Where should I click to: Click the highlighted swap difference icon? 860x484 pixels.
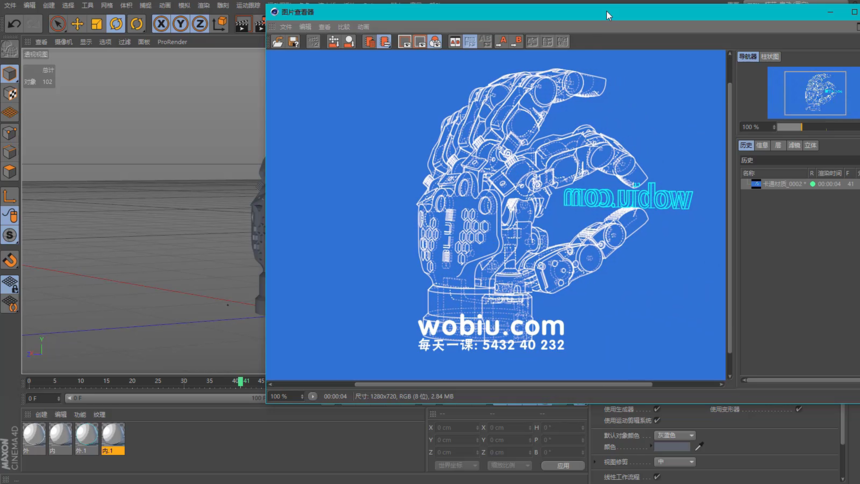pos(470,42)
